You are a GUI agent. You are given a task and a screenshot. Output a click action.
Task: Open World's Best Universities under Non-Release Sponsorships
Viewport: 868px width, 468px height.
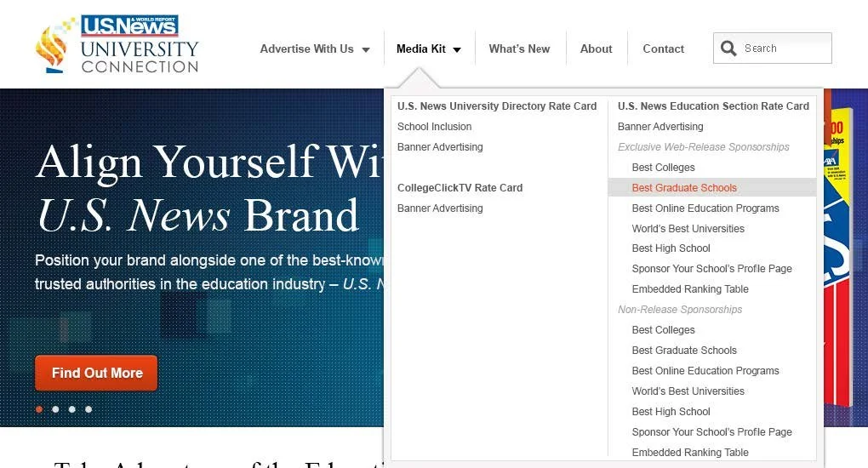click(x=688, y=391)
